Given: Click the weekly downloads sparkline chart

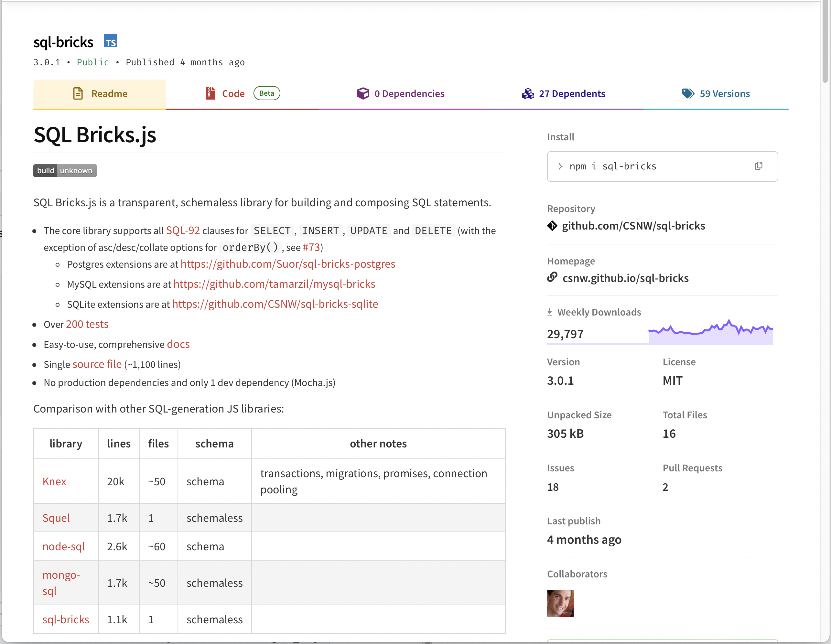Looking at the screenshot, I should (x=710, y=332).
